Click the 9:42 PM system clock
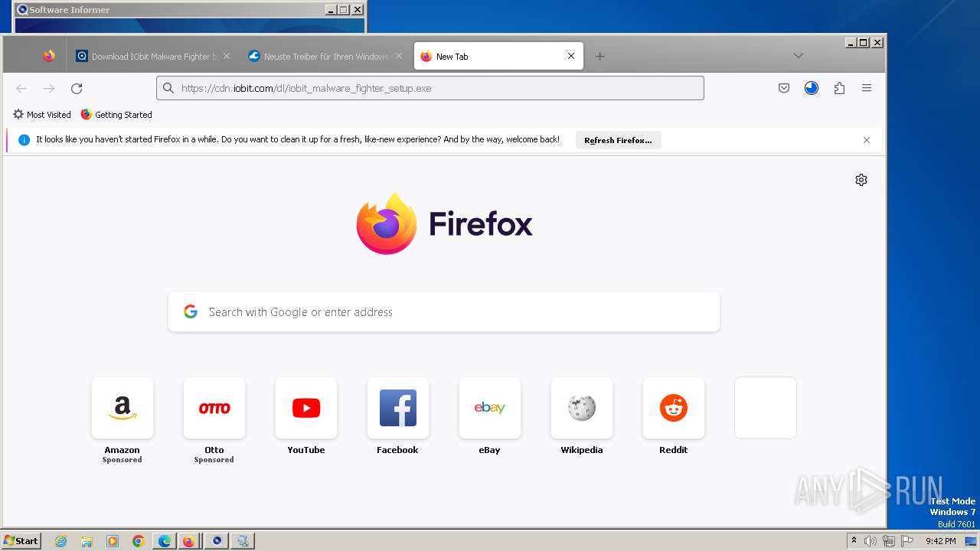This screenshot has height=551, width=980. click(x=940, y=541)
